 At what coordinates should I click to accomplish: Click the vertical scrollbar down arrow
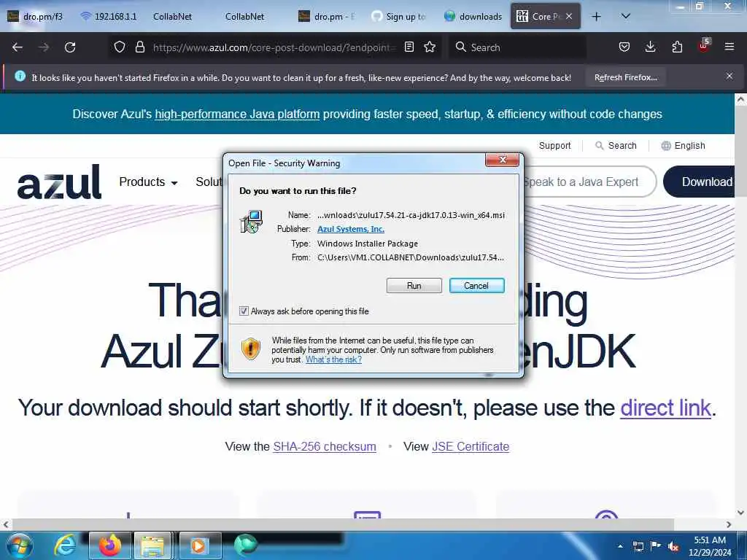[740, 513]
